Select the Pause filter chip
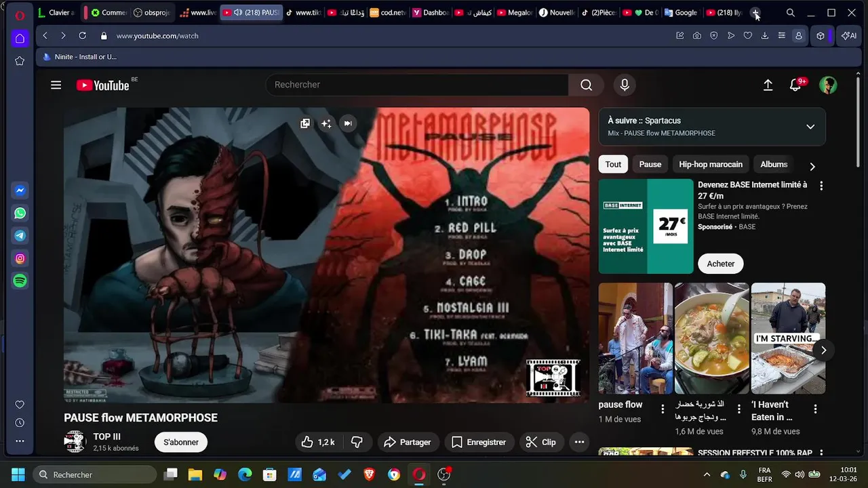Screen dimensions: 868x488 point(650,164)
